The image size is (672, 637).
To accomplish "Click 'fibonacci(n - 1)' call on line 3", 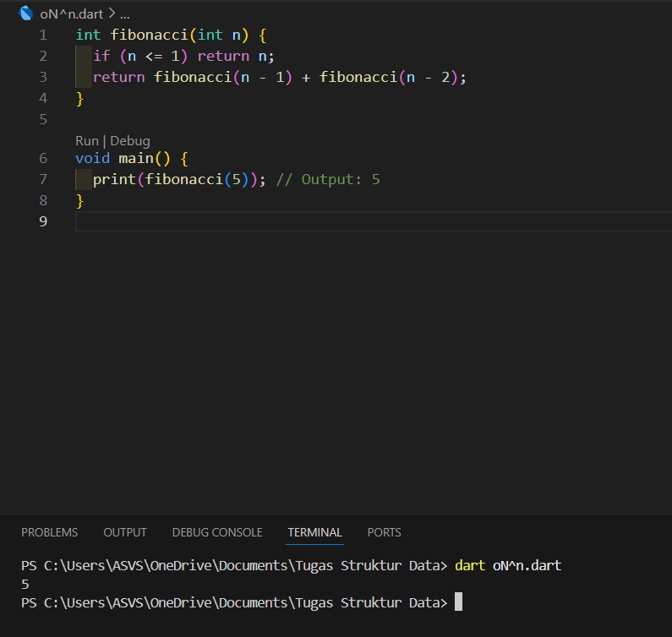I will [223, 77].
